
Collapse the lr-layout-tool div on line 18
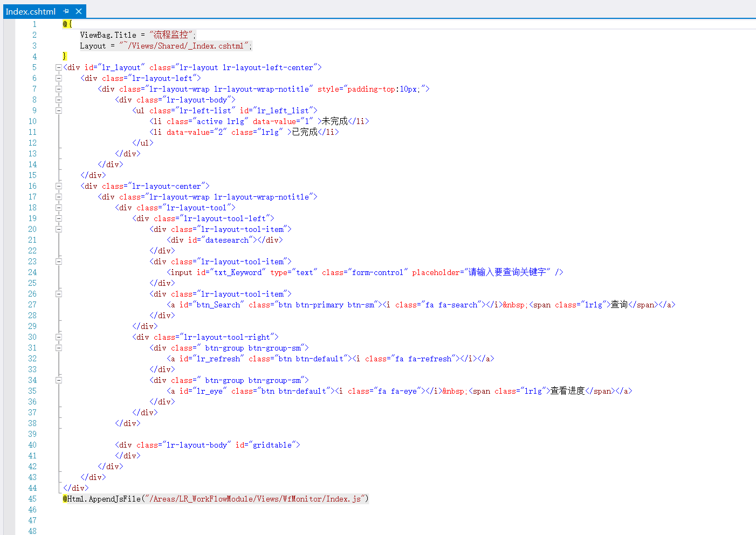pyautogui.click(x=58, y=208)
